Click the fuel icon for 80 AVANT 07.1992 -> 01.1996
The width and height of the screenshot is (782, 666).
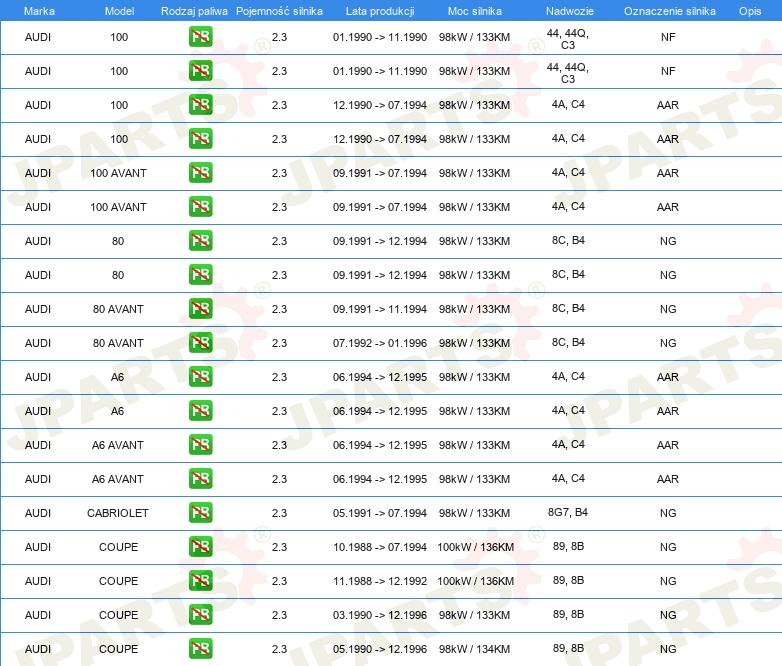click(x=200, y=342)
